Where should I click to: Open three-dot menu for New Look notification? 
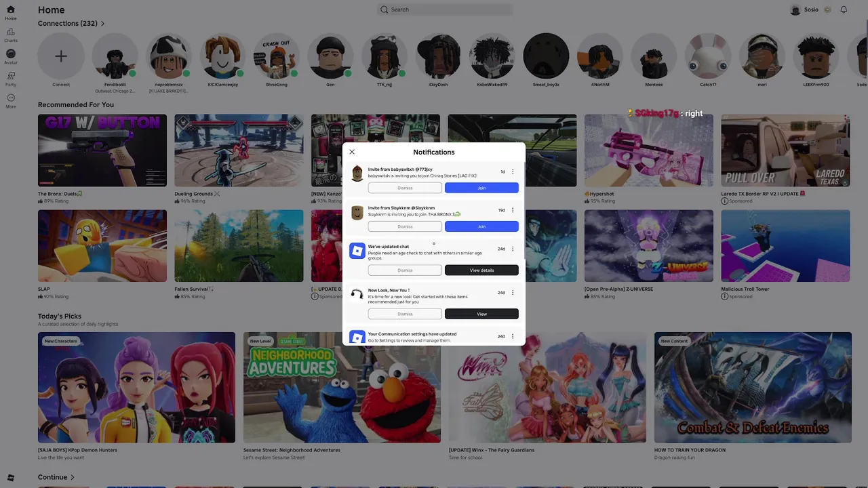point(513,293)
